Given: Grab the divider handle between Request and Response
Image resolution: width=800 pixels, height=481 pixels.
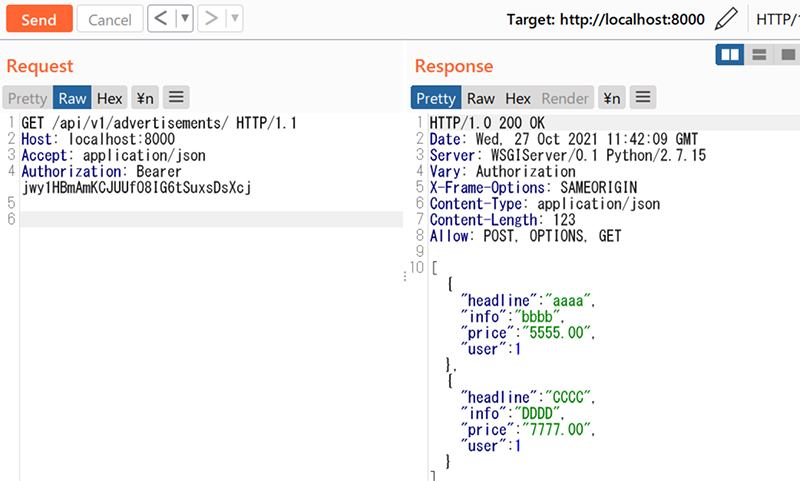Looking at the screenshot, I should point(405,276).
